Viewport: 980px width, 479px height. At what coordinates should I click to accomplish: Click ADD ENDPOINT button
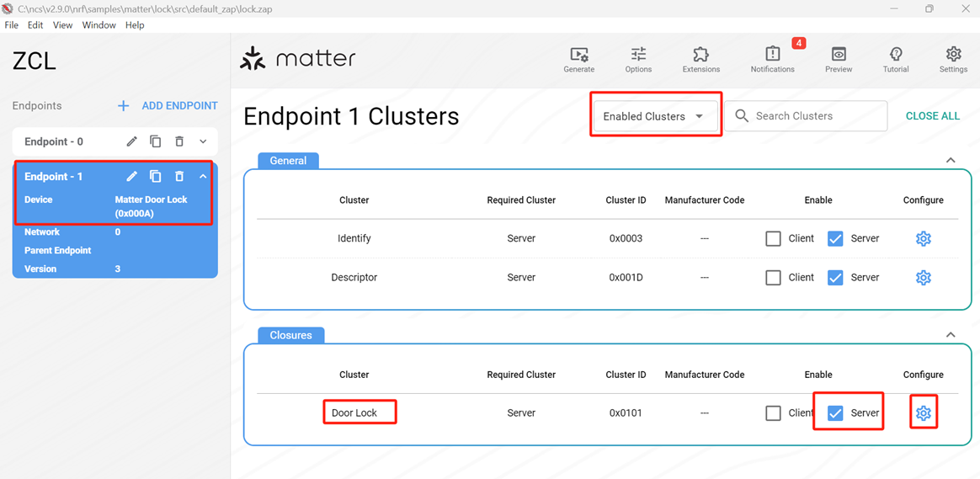(x=168, y=106)
